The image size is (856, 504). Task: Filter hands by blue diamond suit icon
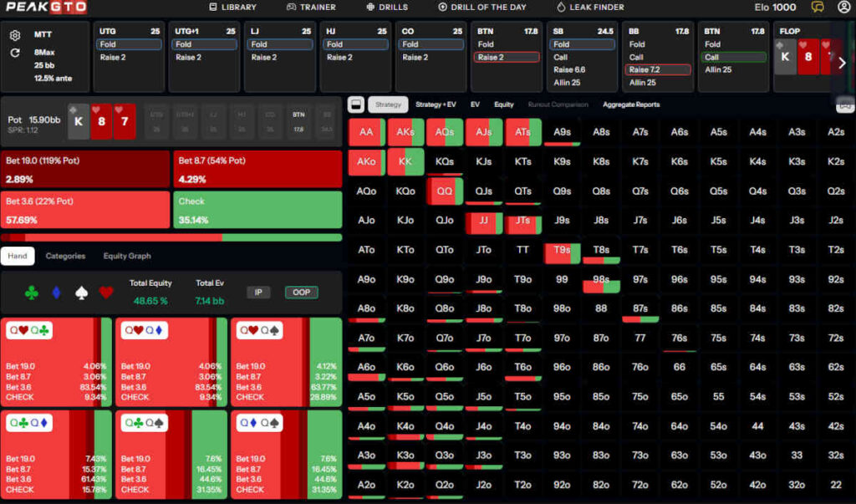[x=57, y=293]
